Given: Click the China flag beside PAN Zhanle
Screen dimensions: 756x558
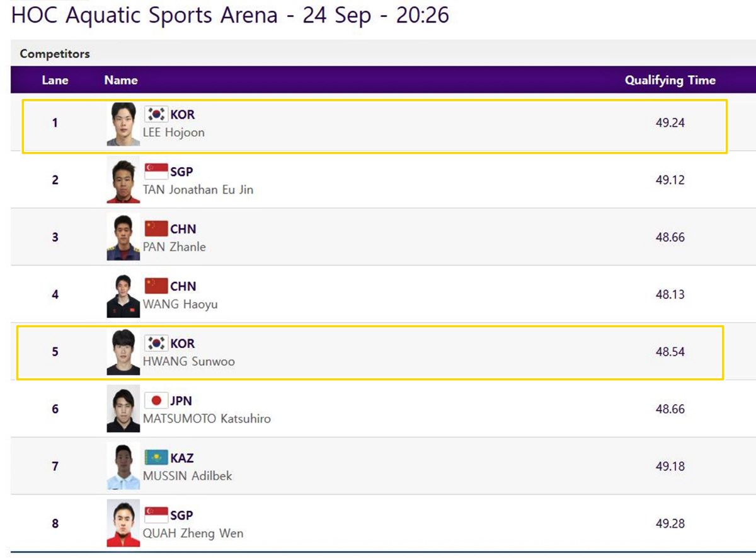Looking at the screenshot, I should [156, 229].
